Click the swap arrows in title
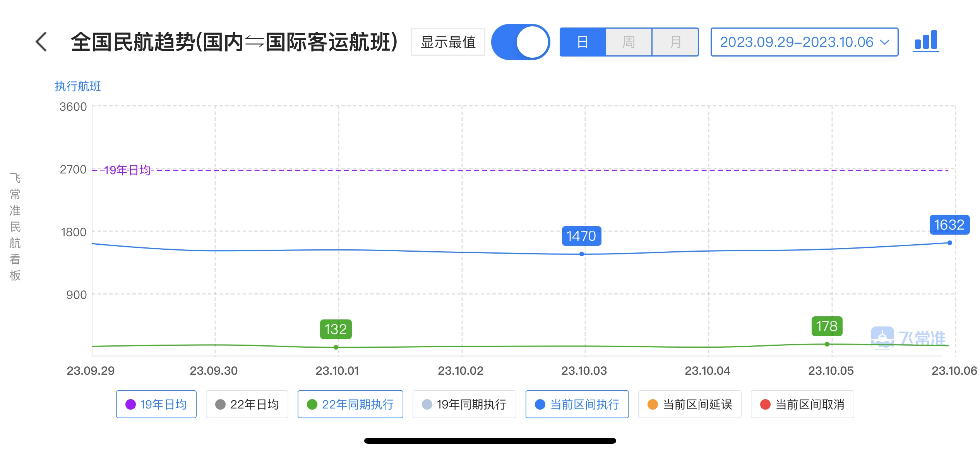980x453 pixels. [255, 42]
